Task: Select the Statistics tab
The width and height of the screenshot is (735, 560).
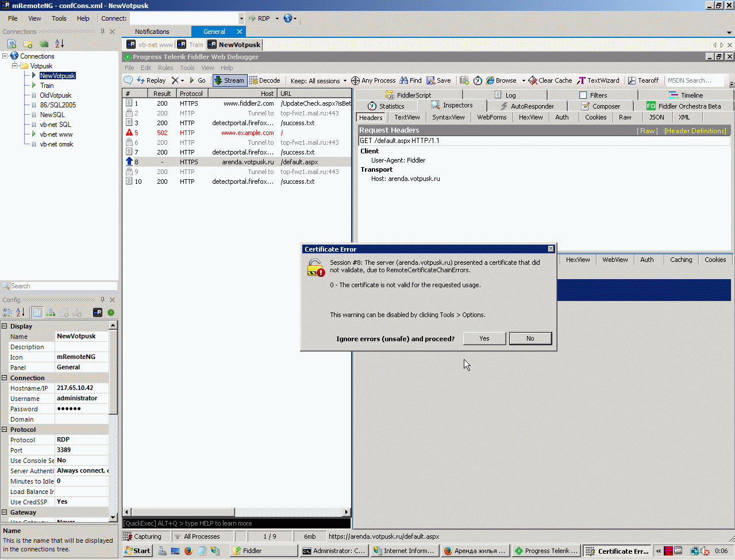Action: point(386,106)
